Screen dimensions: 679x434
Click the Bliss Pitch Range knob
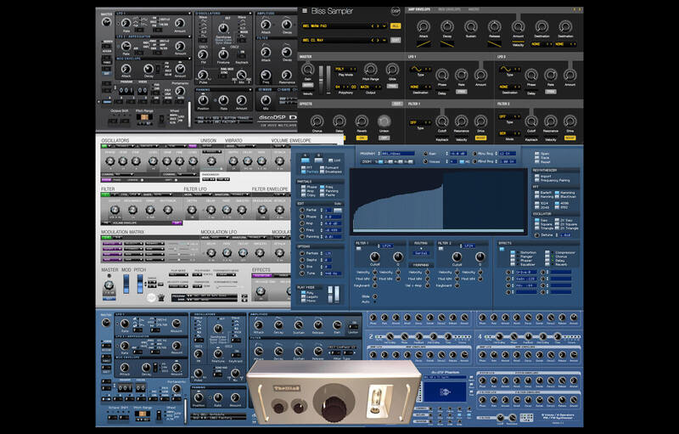coord(370,69)
